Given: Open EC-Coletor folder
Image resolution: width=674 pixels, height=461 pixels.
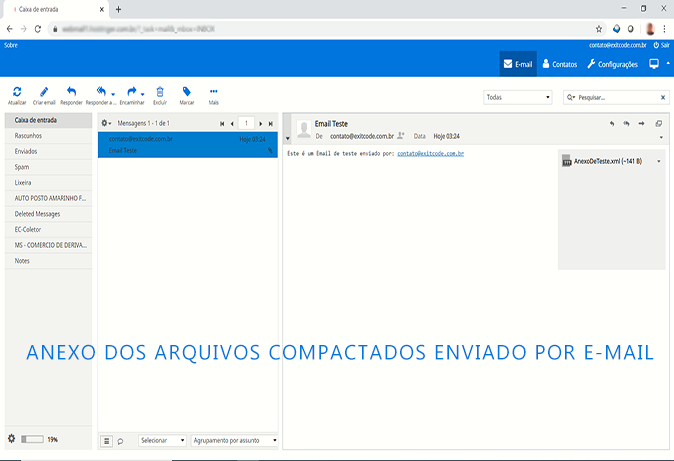Looking at the screenshot, I should [48, 230].
